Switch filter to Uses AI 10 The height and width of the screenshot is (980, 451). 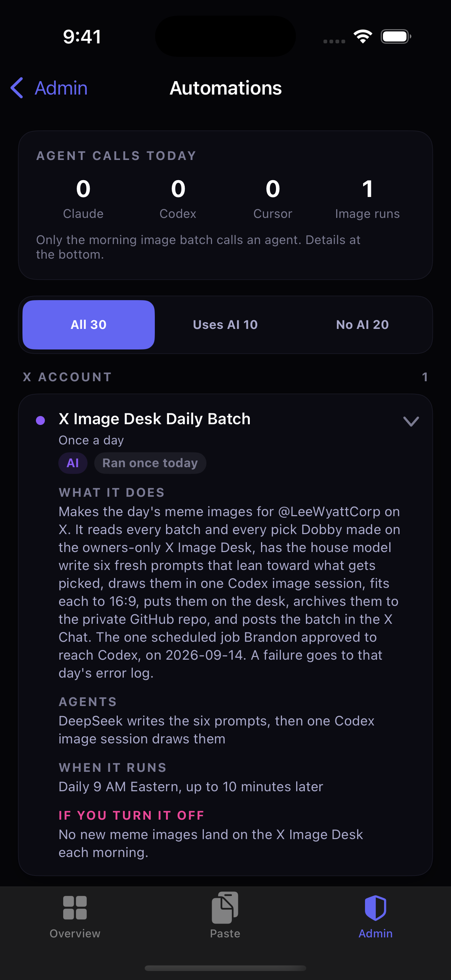[225, 324]
